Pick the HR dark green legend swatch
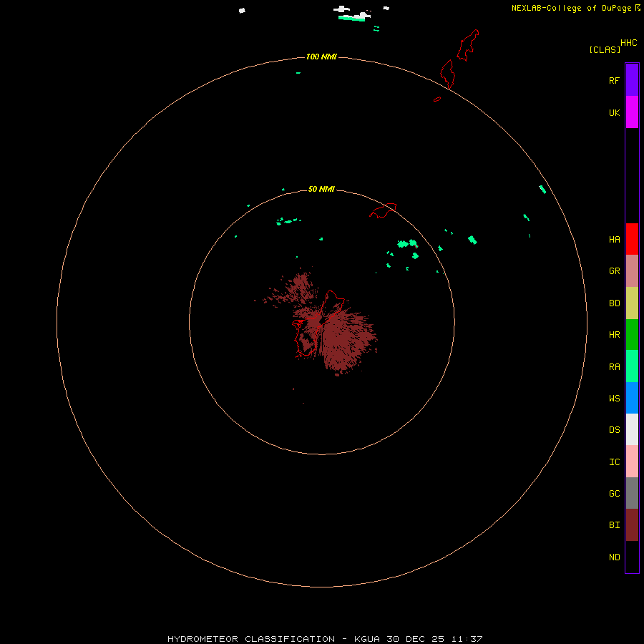The height and width of the screenshot is (644, 644). 632,335
